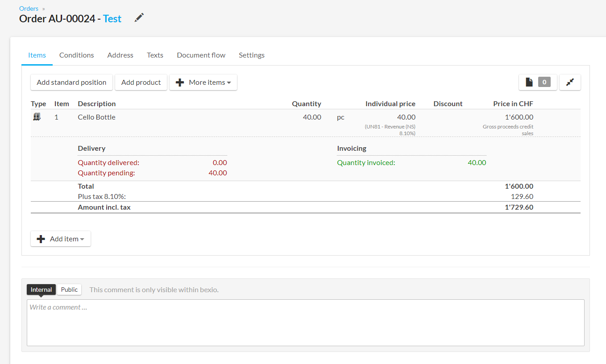Open the Test contact link in title
Viewport: 606px width, 364px height.
[x=112, y=19]
